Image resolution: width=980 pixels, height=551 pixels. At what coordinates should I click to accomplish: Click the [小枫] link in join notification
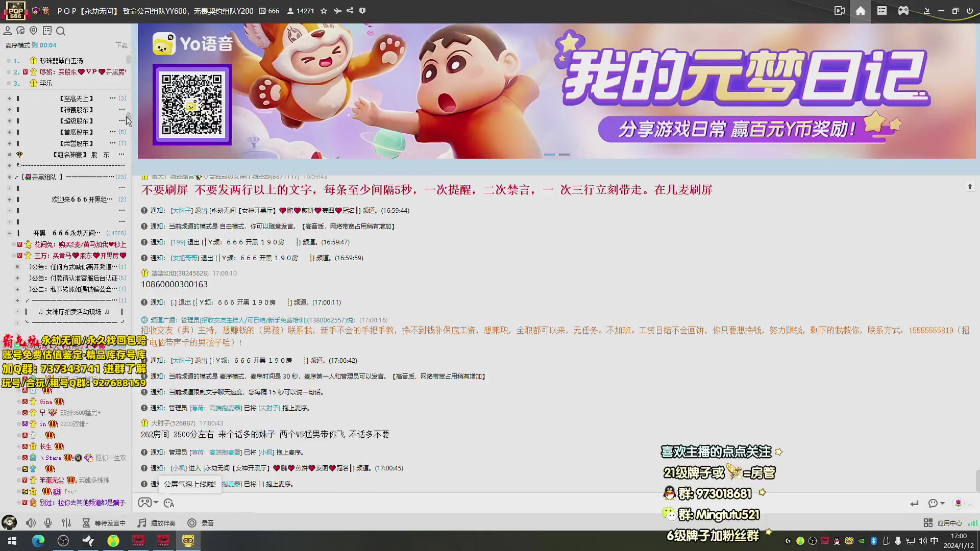tap(179, 468)
